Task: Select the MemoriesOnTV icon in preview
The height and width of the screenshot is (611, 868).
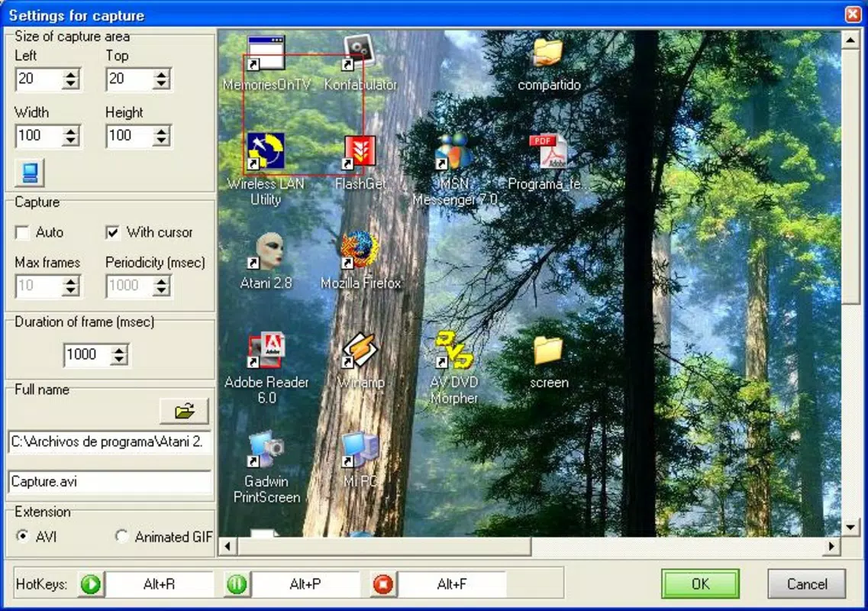Action: [x=266, y=53]
